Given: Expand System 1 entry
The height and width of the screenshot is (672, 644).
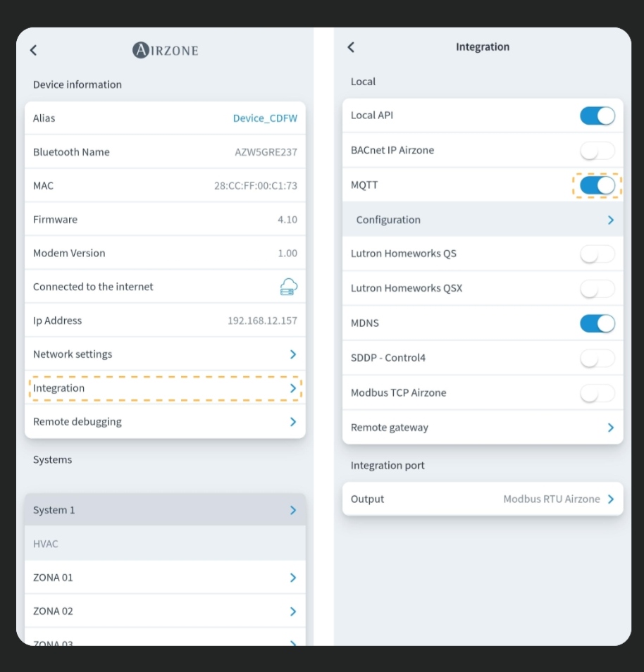Looking at the screenshot, I should [x=165, y=510].
